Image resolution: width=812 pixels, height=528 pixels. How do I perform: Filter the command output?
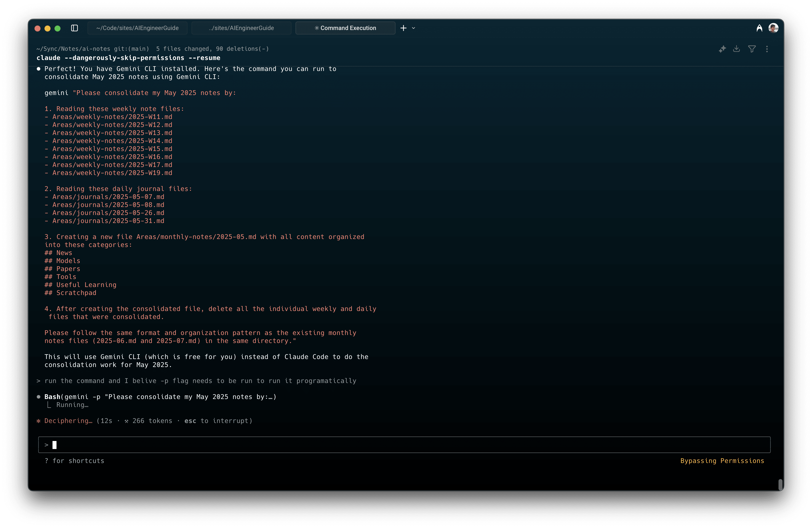[752, 49]
